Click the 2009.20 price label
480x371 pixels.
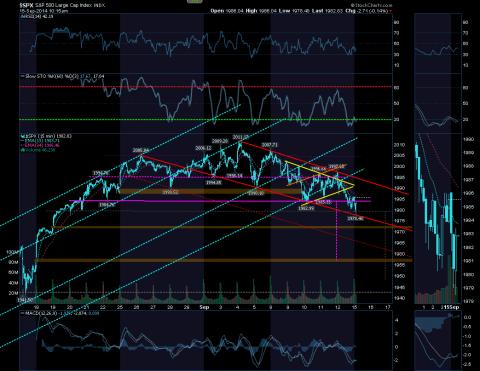coord(220,141)
